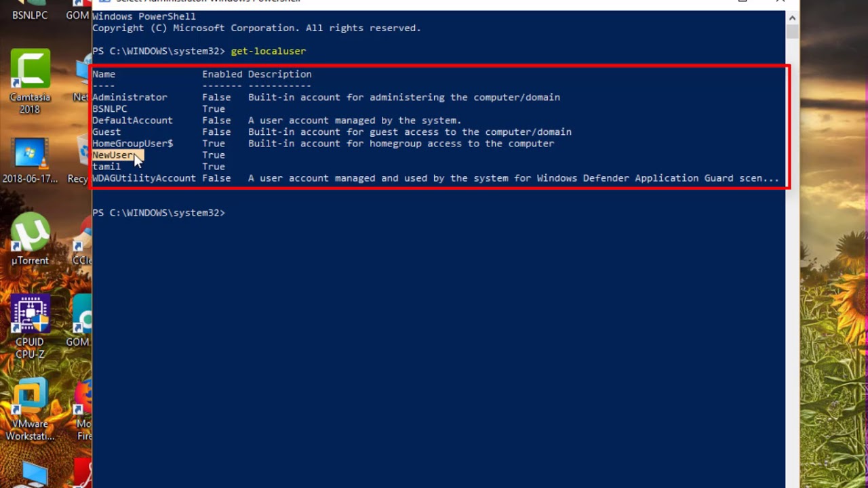Image resolution: width=868 pixels, height=488 pixels.
Task: Click the PowerShell scrollbar up arrow
Action: pos(792,16)
